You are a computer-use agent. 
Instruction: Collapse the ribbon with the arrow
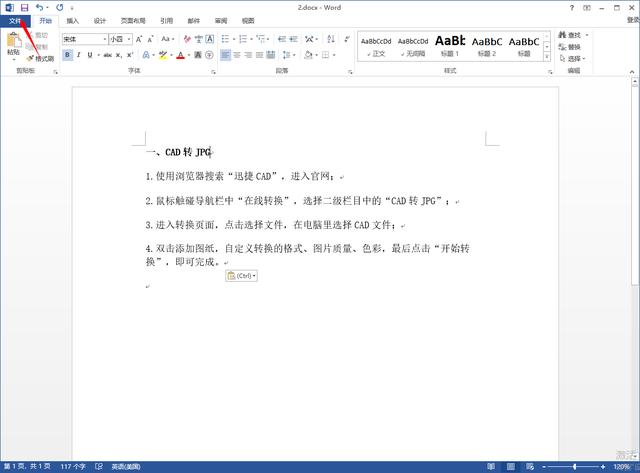point(632,72)
